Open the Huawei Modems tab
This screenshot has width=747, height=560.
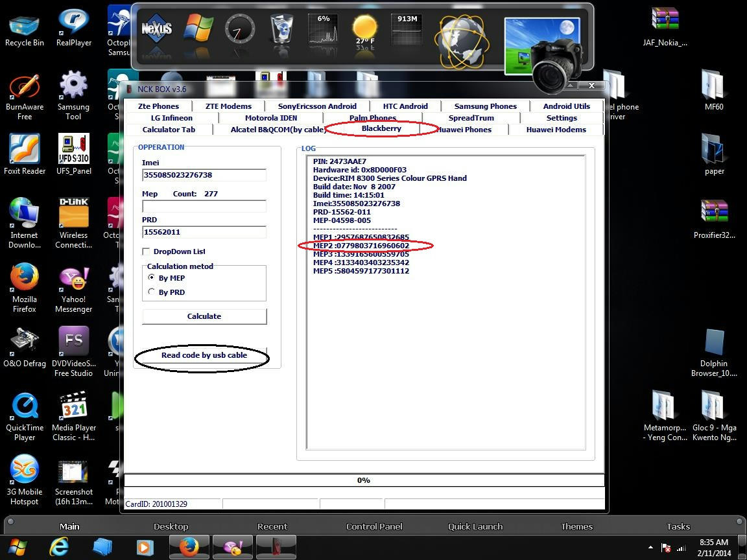tap(556, 130)
